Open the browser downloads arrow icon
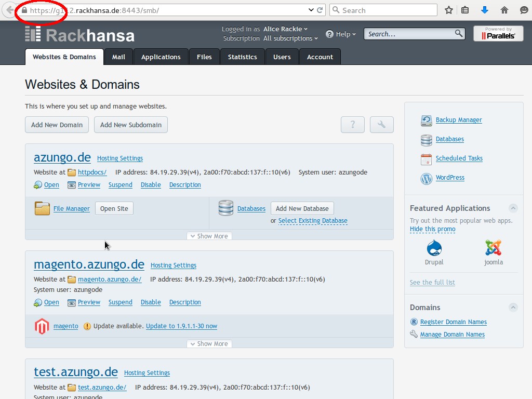The image size is (532, 399). point(485,10)
